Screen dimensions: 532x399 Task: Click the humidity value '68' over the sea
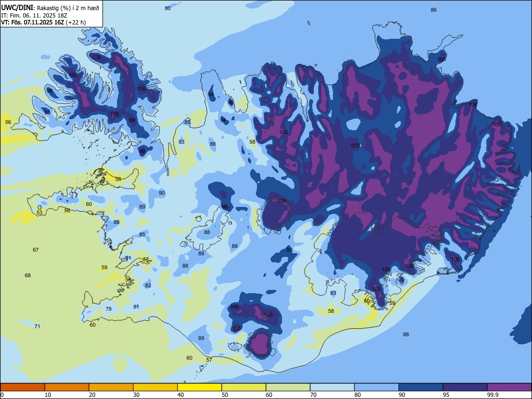click(x=28, y=275)
